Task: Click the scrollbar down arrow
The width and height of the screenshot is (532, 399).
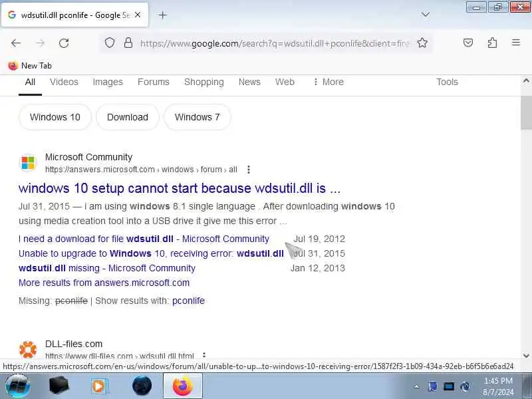Action: point(526,356)
